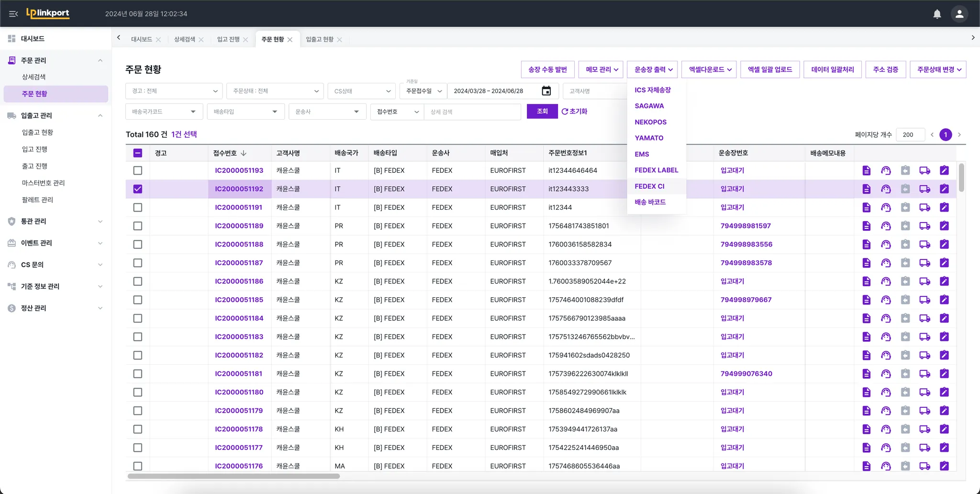The height and width of the screenshot is (494, 980).
Task: Collapse sidebar using the hamburger menu icon
Action: pos(13,14)
